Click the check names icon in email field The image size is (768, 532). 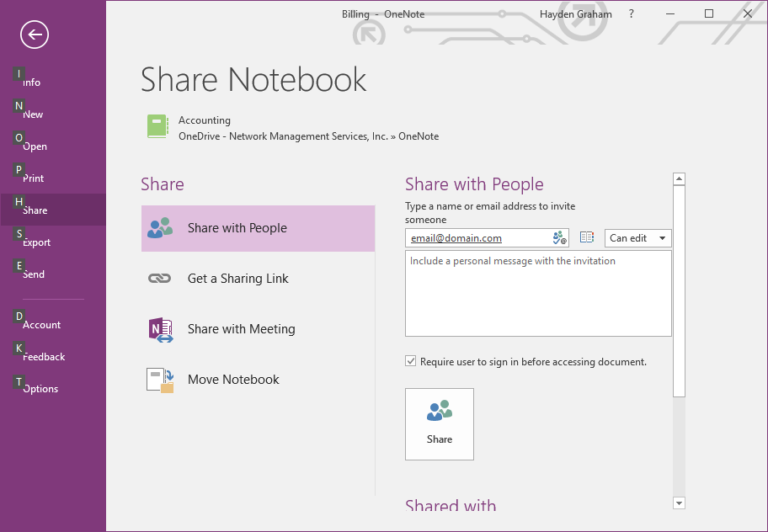(559, 238)
